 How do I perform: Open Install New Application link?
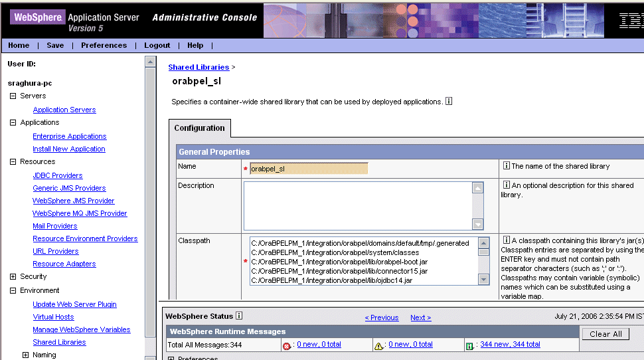coord(69,149)
